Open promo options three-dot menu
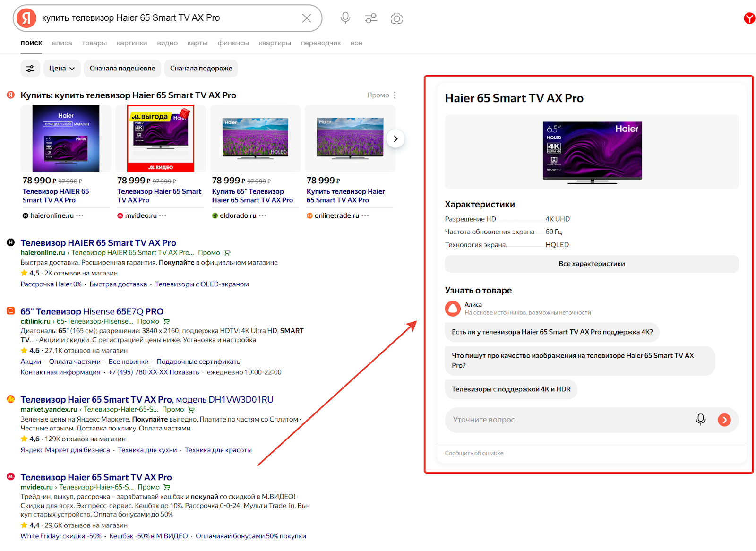Image resolution: width=756 pixels, height=551 pixels. click(395, 95)
